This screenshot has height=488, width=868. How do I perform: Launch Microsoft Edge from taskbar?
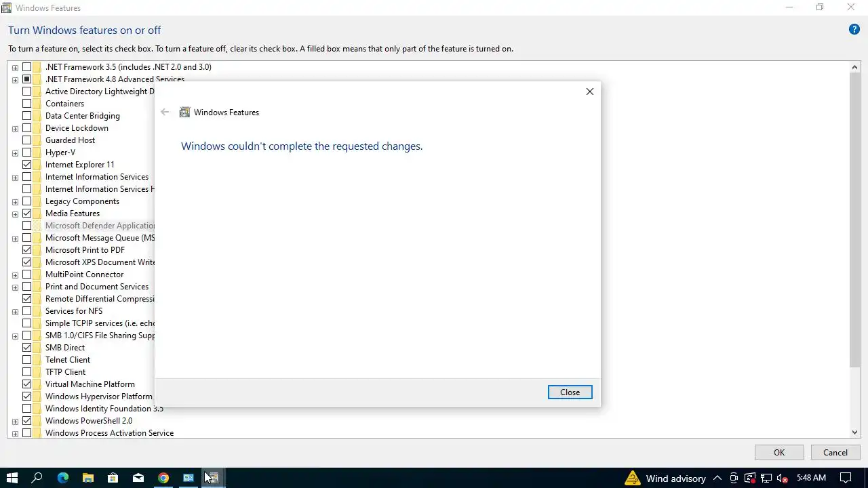(62, 478)
